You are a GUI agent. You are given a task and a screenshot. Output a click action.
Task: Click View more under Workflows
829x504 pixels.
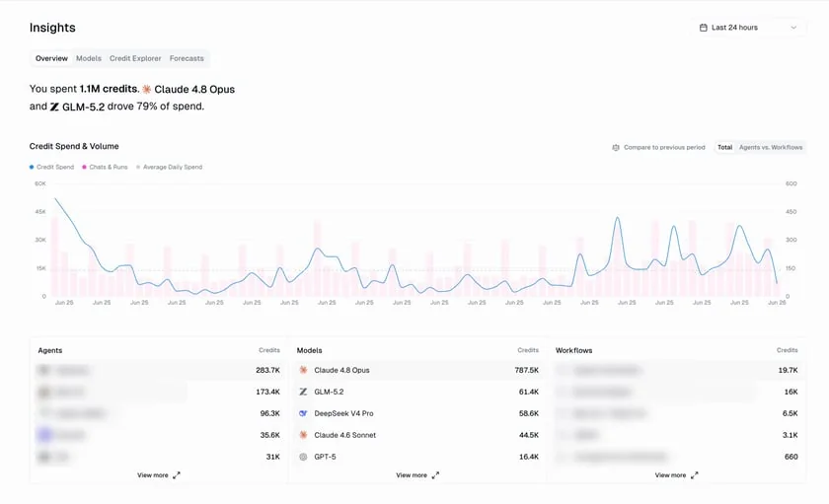pos(676,475)
